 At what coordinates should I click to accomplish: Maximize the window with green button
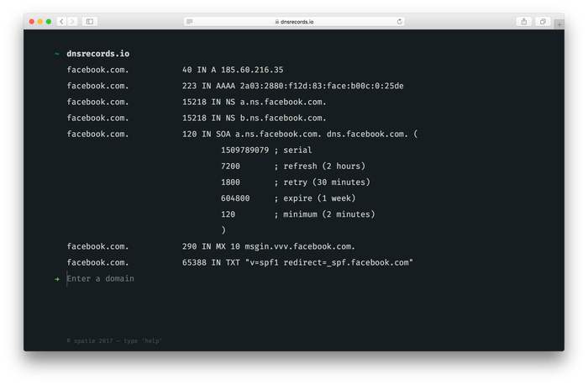[49, 21]
